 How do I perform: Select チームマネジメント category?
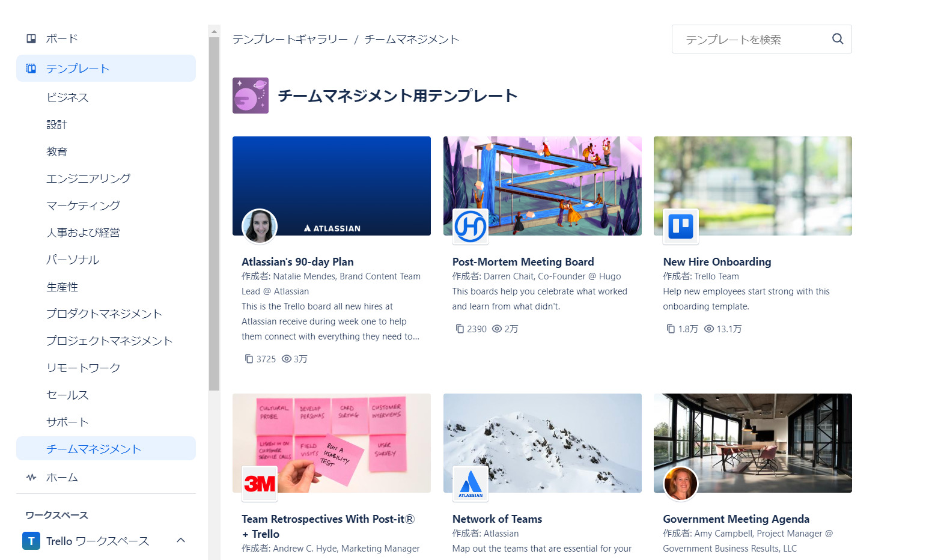pos(106,448)
